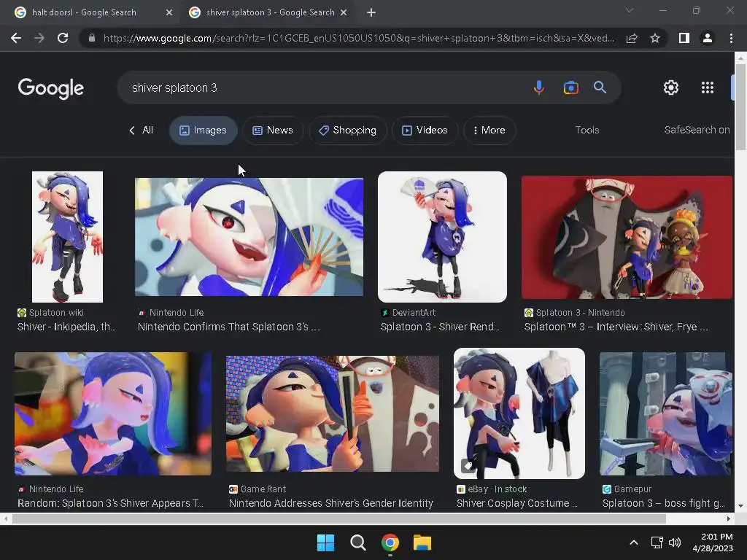
Task: Open Windows taskbar search
Action: tap(357, 542)
